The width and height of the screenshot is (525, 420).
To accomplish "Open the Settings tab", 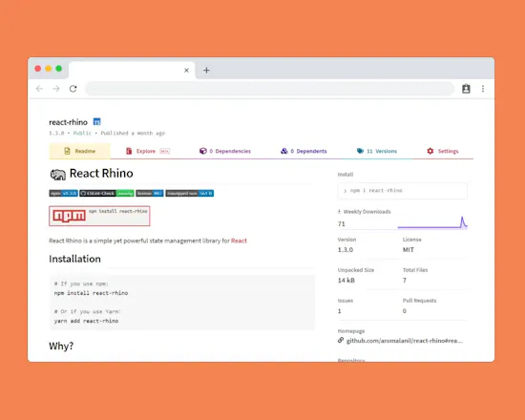I will pos(442,151).
